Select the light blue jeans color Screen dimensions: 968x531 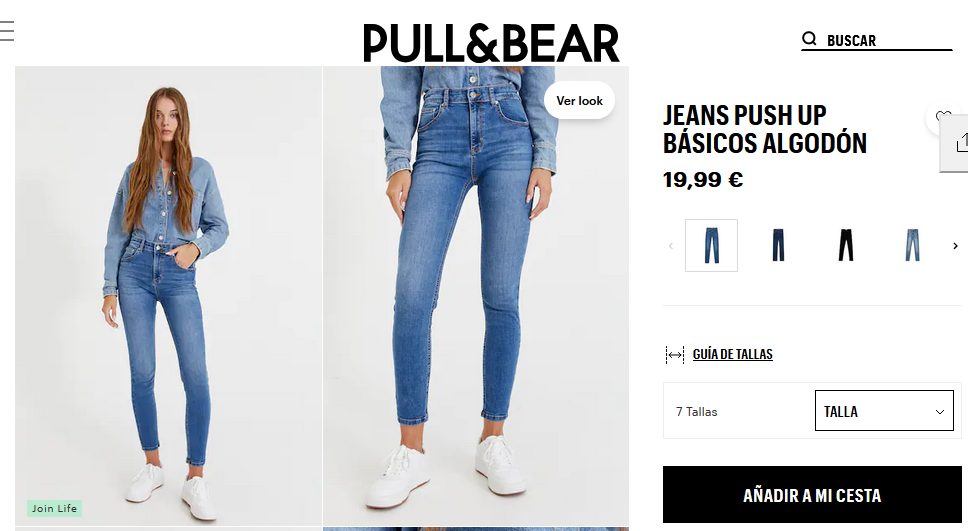point(912,245)
